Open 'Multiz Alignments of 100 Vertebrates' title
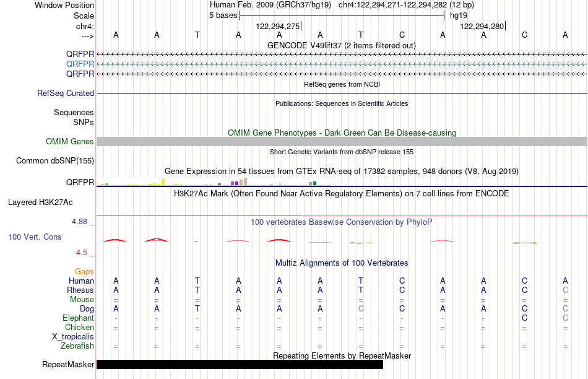The height and width of the screenshot is (379, 588). coord(342,263)
